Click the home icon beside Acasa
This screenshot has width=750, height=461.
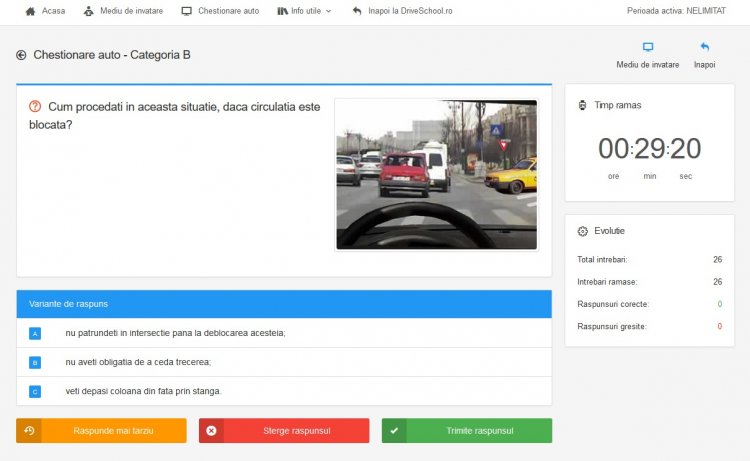30,11
